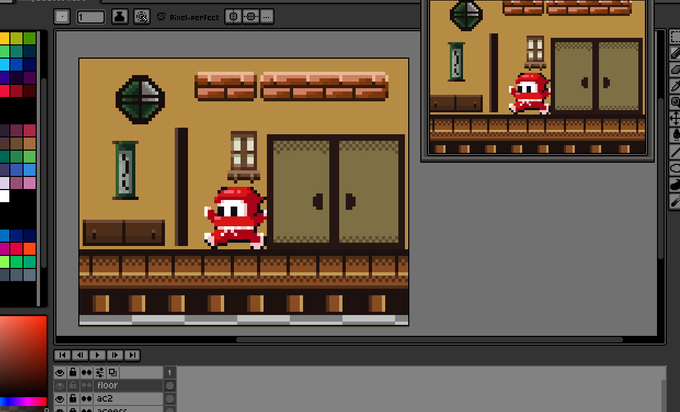Pick the white palette swatch
Viewport: 680px width, 412px height.
tap(4, 196)
